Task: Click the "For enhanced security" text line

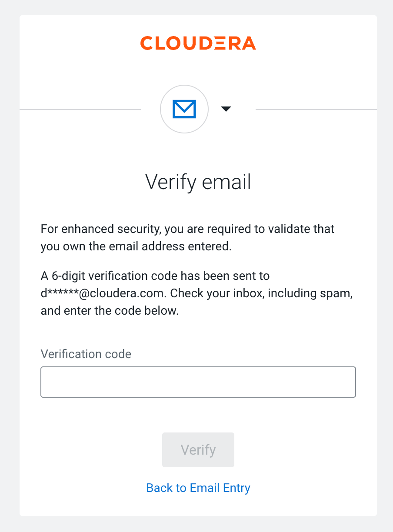Action: (x=188, y=229)
